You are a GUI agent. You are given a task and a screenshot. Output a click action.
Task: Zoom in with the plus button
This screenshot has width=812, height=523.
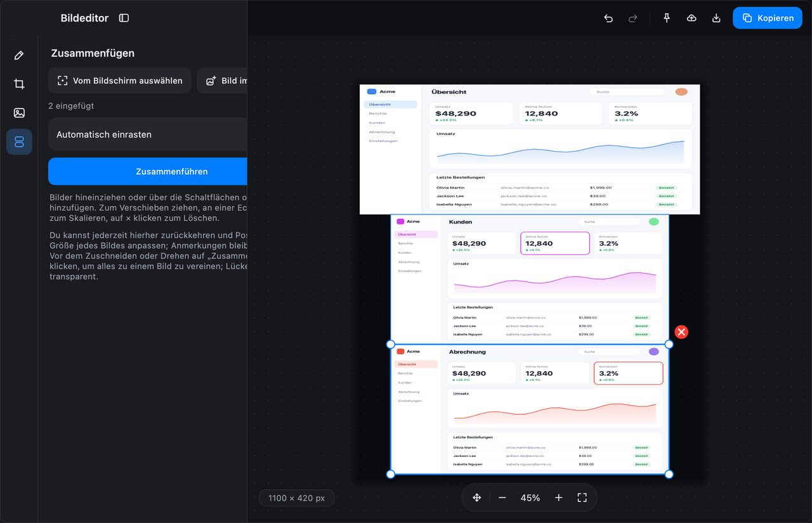(x=558, y=498)
